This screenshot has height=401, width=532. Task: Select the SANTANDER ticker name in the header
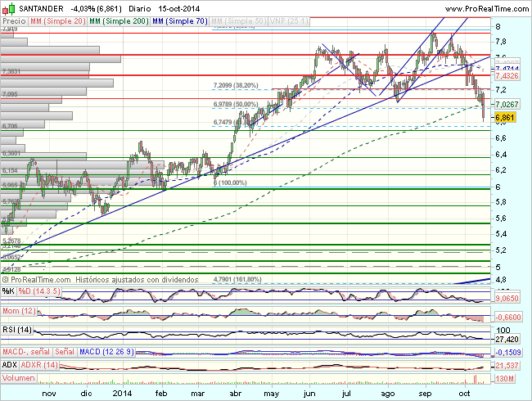(x=41, y=8)
